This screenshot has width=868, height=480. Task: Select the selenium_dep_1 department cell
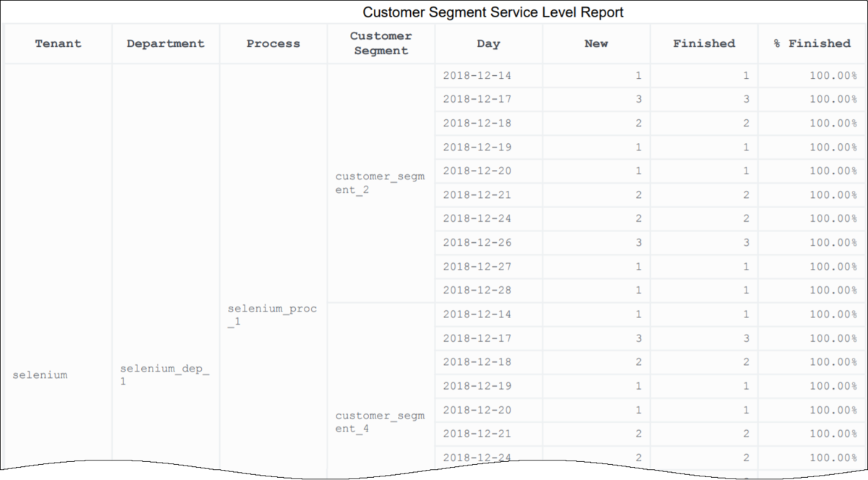pyautogui.click(x=166, y=374)
